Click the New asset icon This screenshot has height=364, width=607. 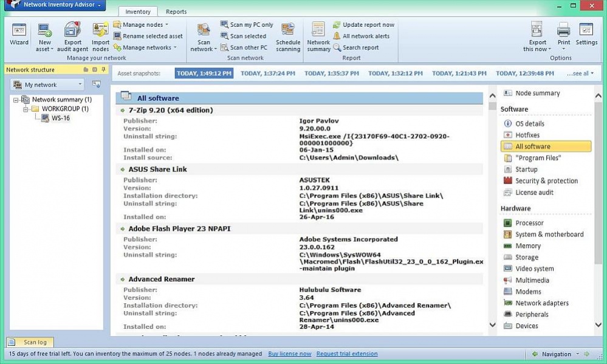tap(44, 30)
